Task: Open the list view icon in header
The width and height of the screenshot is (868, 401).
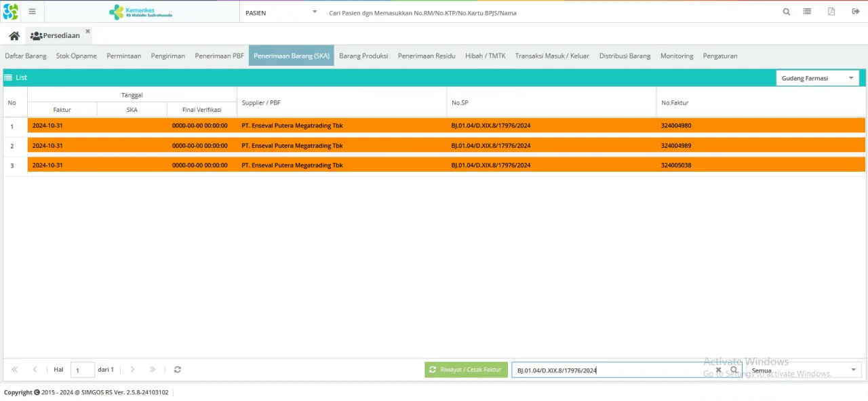Action: tap(807, 12)
